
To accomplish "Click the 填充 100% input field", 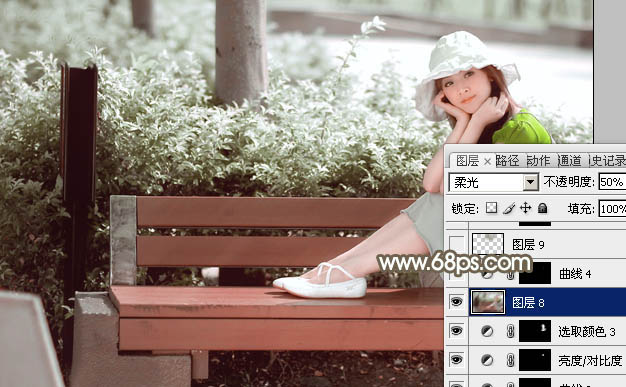I will point(612,209).
